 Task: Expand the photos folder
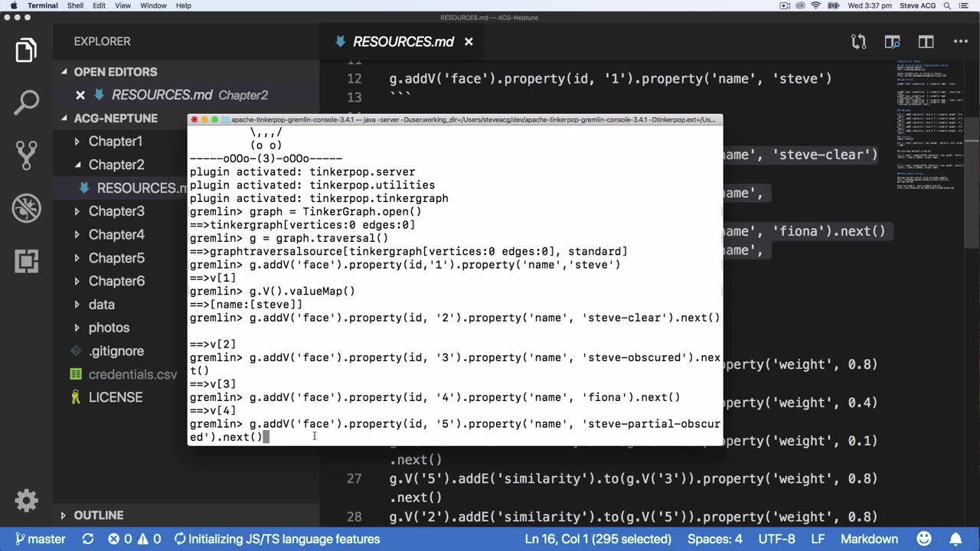77,328
